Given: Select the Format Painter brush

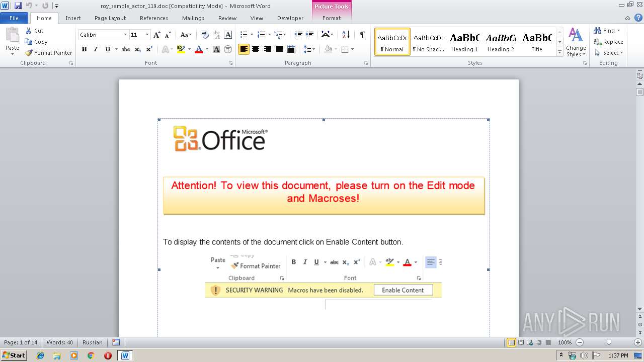Looking at the screenshot, I should tap(29, 53).
